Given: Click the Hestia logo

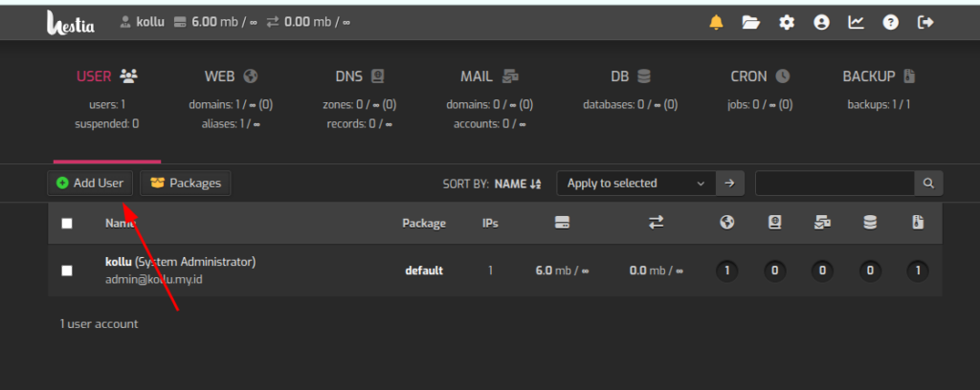Looking at the screenshot, I should (x=72, y=22).
